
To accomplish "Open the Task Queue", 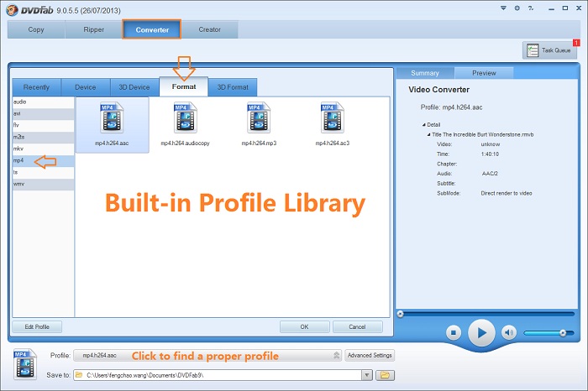I will coord(549,50).
